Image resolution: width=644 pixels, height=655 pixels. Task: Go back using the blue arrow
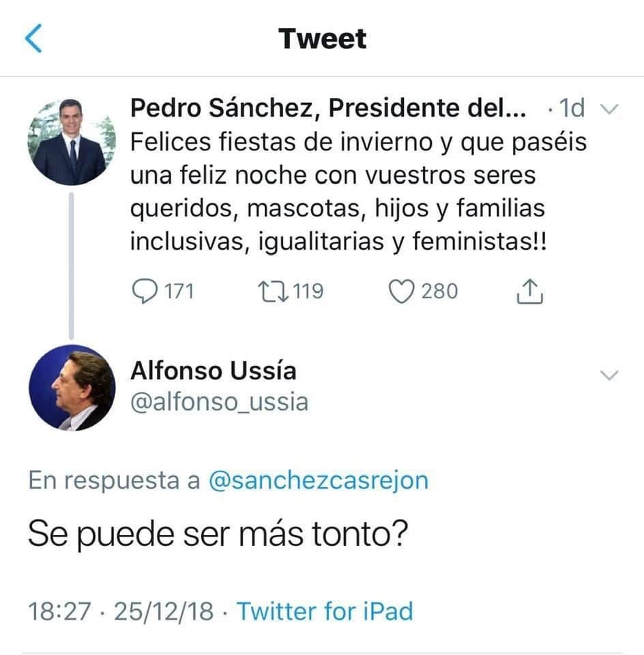pos(33,39)
